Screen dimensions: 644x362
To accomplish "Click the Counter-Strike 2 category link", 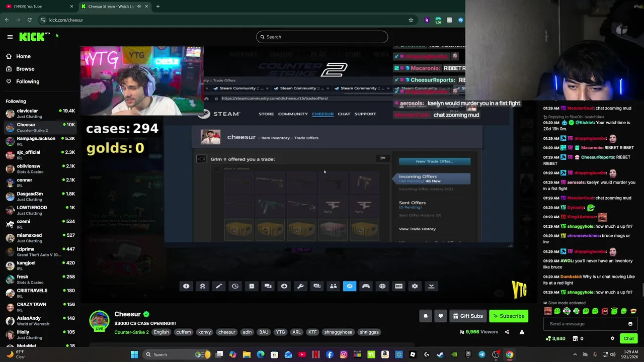I will coord(131,332).
